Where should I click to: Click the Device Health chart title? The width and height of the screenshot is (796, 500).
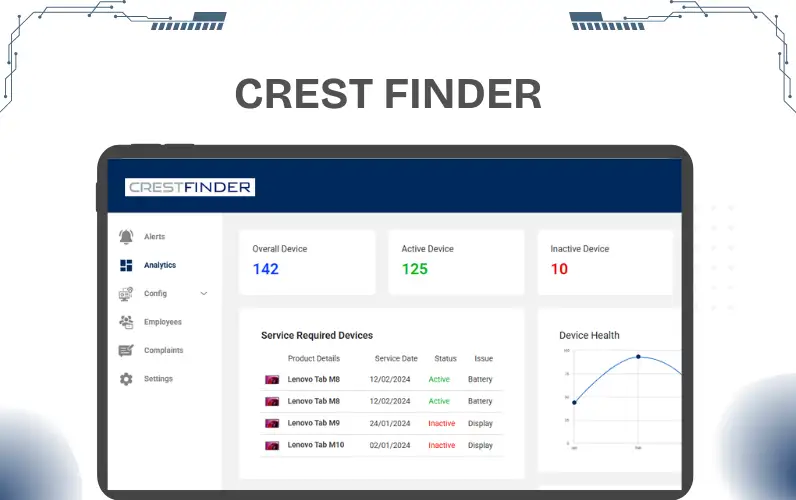click(589, 335)
